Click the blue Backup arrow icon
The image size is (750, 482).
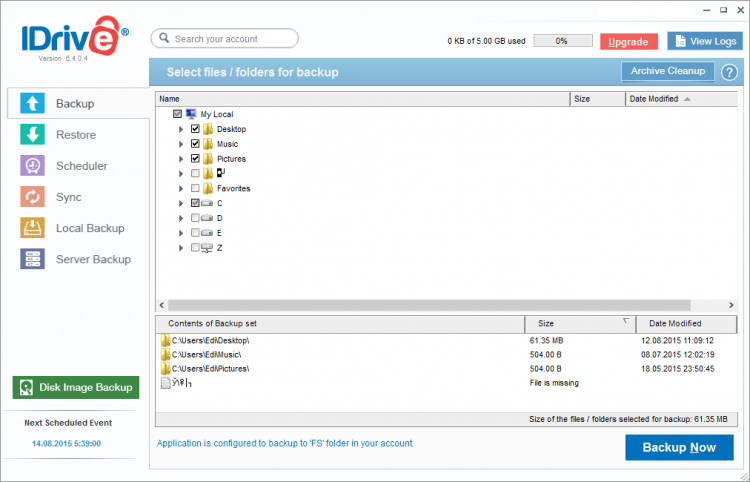coord(33,103)
